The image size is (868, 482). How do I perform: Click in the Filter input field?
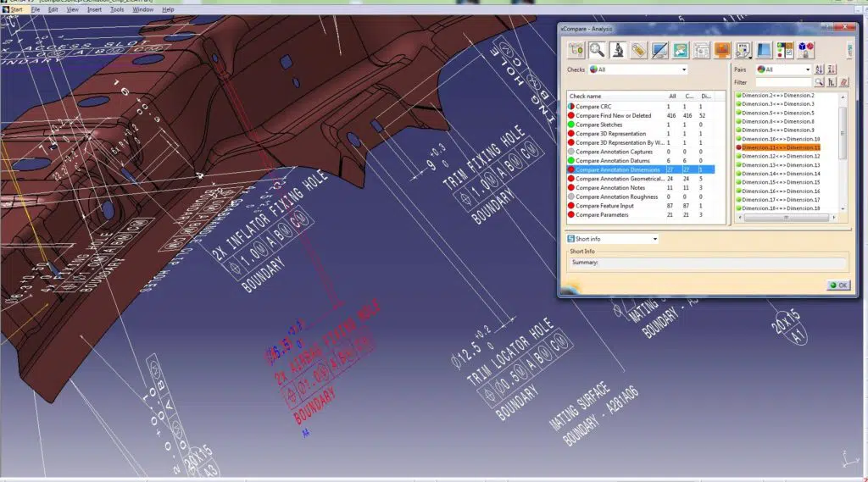pyautogui.click(x=784, y=82)
